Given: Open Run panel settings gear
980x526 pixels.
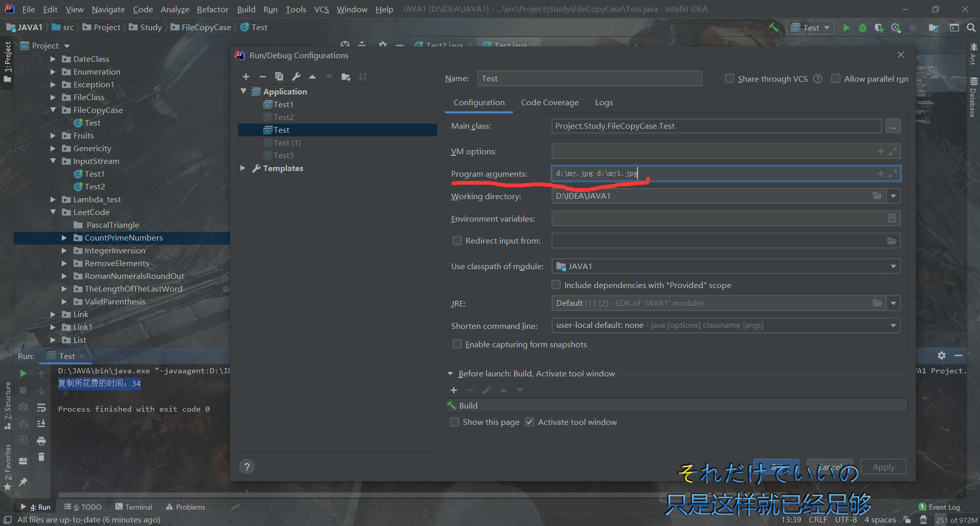Looking at the screenshot, I should coord(942,355).
